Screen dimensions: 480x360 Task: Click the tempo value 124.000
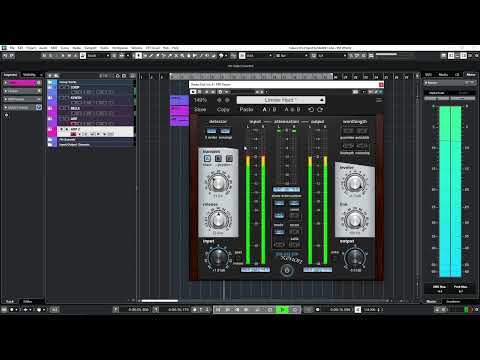point(370,310)
